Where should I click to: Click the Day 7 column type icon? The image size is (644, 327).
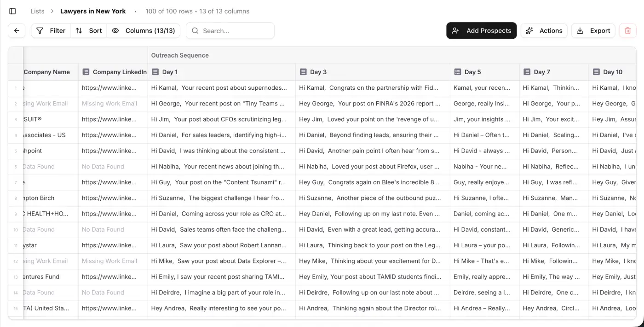[527, 72]
